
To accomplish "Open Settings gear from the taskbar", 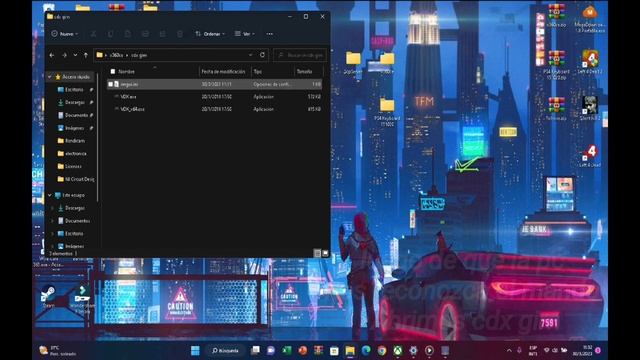I will [x=413, y=350].
